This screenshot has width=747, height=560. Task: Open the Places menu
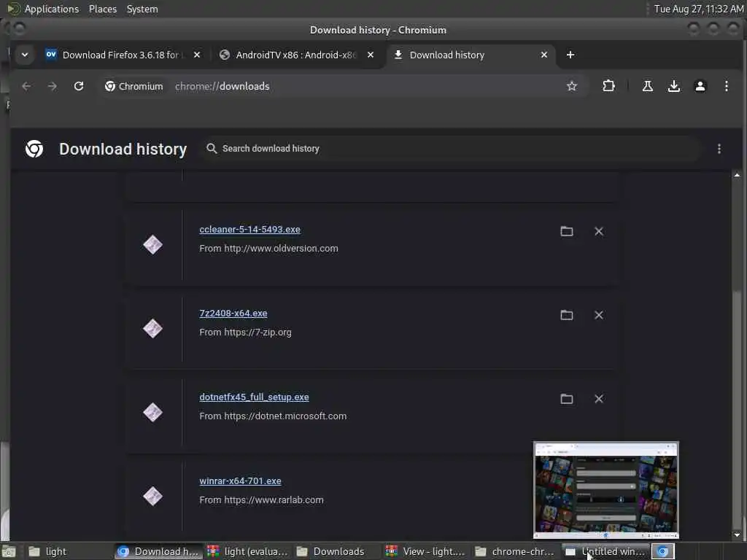click(102, 9)
